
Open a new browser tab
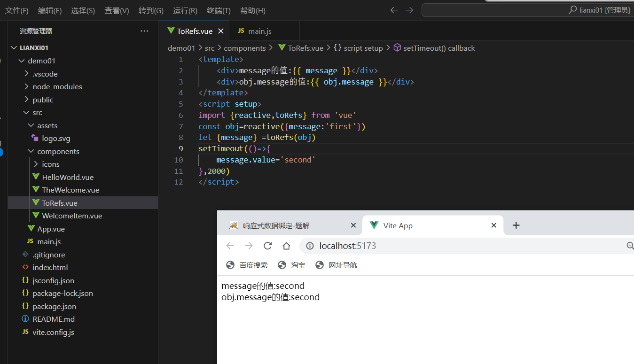516,225
